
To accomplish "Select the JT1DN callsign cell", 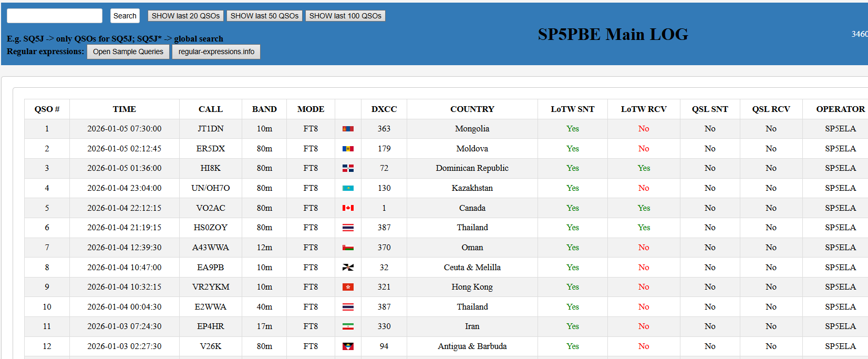I will click(x=210, y=129).
